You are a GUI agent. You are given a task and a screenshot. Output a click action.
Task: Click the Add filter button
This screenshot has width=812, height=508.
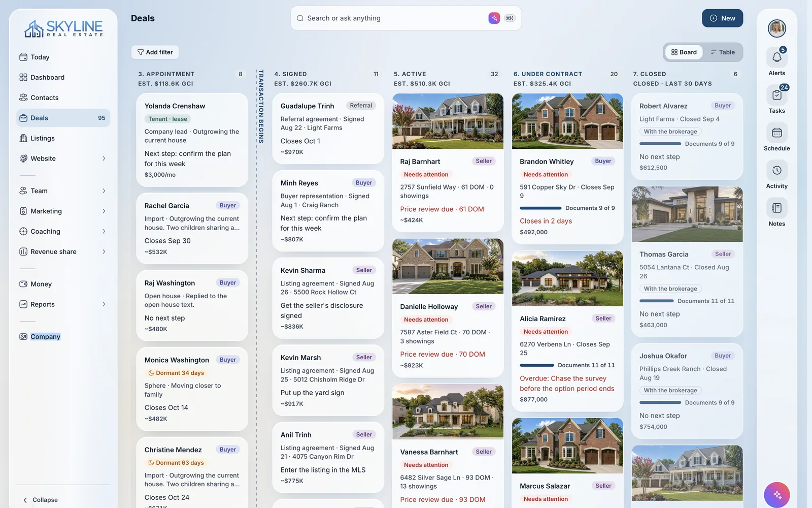155,52
